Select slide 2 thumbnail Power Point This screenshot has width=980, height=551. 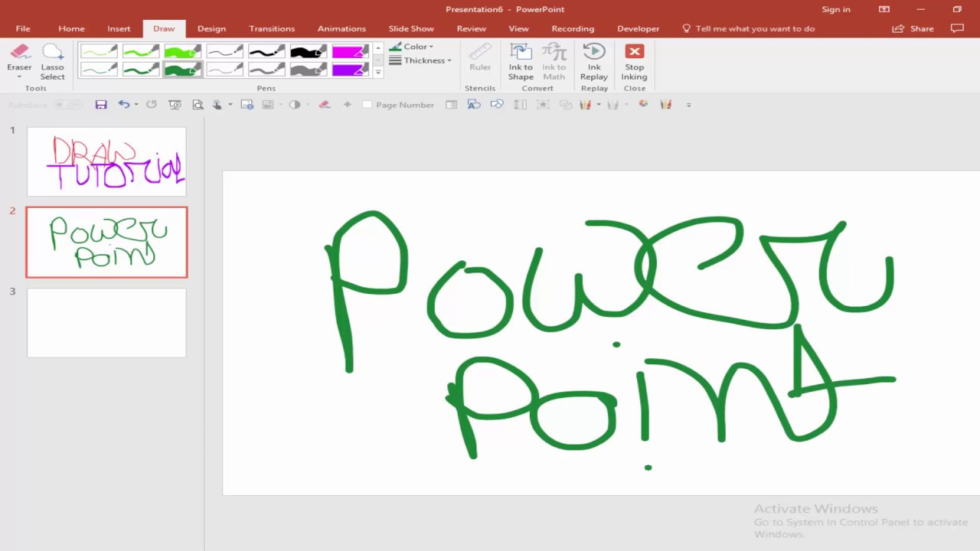point(106,242)
